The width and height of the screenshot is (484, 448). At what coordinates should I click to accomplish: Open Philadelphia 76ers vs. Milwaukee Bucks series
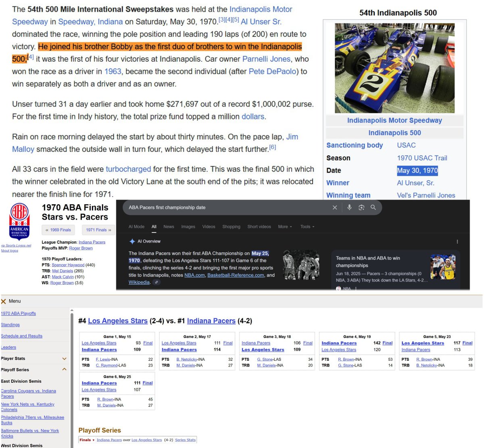click(x=32, y=420)
